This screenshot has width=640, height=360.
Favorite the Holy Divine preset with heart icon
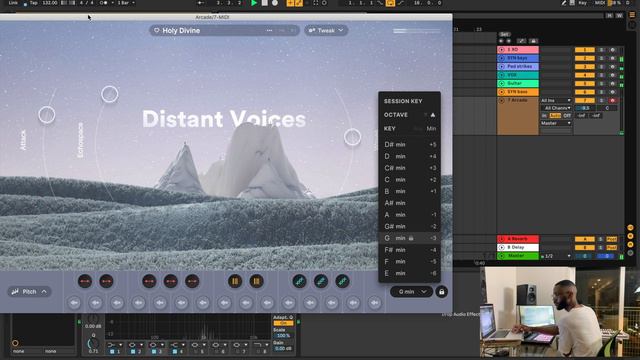pyautogui.click(x=156, y=30)
